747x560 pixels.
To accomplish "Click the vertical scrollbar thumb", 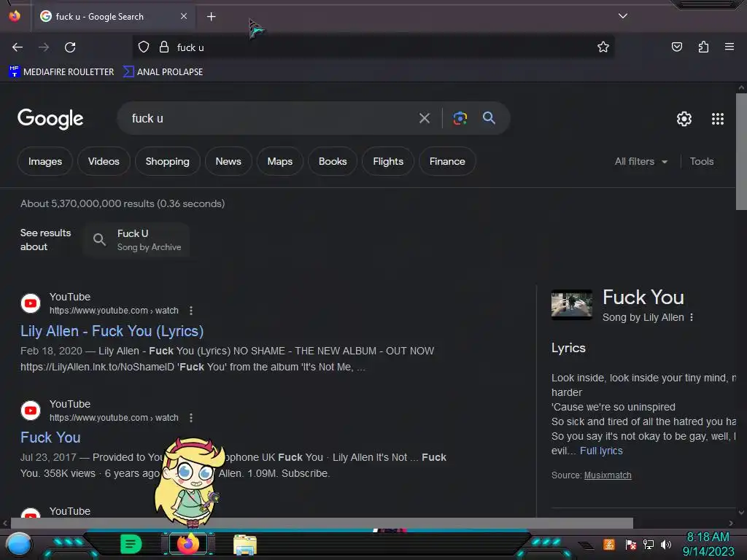I will [741, 152].
